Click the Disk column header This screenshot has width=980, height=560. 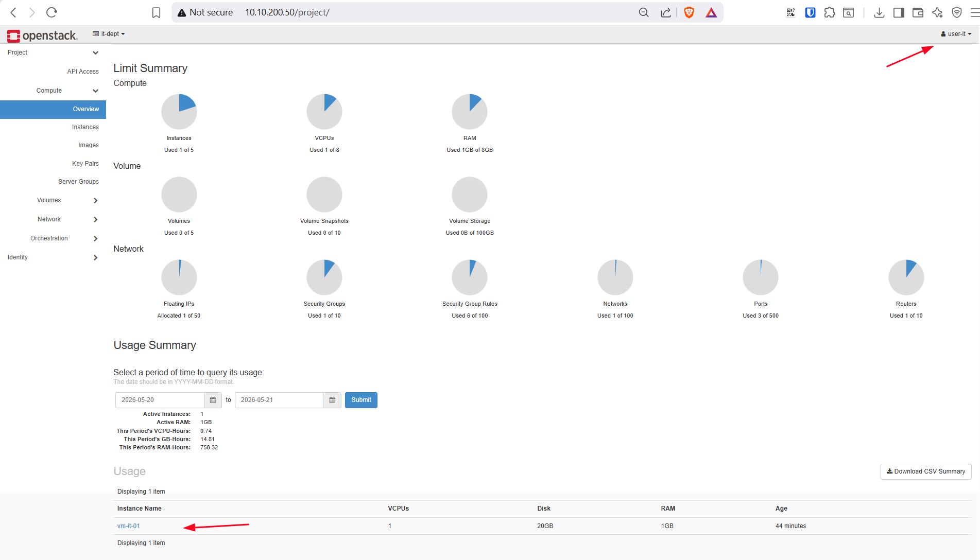pyautogui.click(x=544, y=509)
